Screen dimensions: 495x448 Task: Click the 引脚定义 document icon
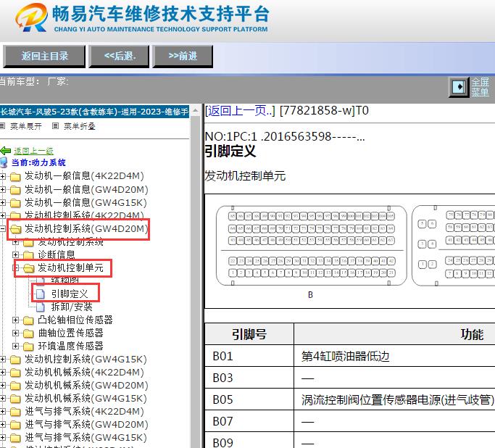point(40,294)
